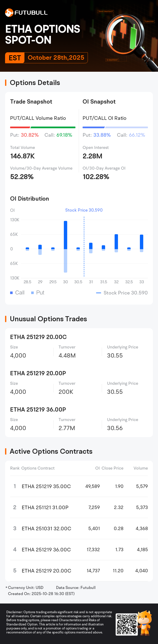The width and height of the screenshot is (158, 644).
Task: Click the orange EST badge
Action: [x=15, y=58]
